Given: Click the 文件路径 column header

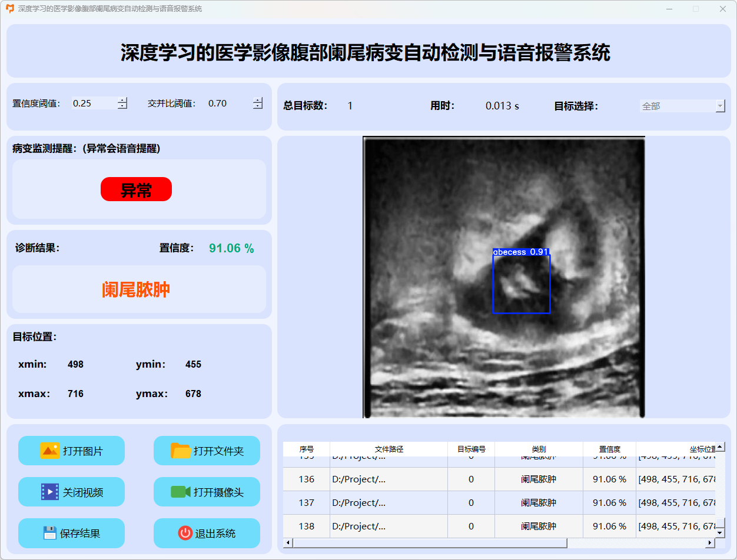Looking at the screenshot, I should click(x=389, y=449).
